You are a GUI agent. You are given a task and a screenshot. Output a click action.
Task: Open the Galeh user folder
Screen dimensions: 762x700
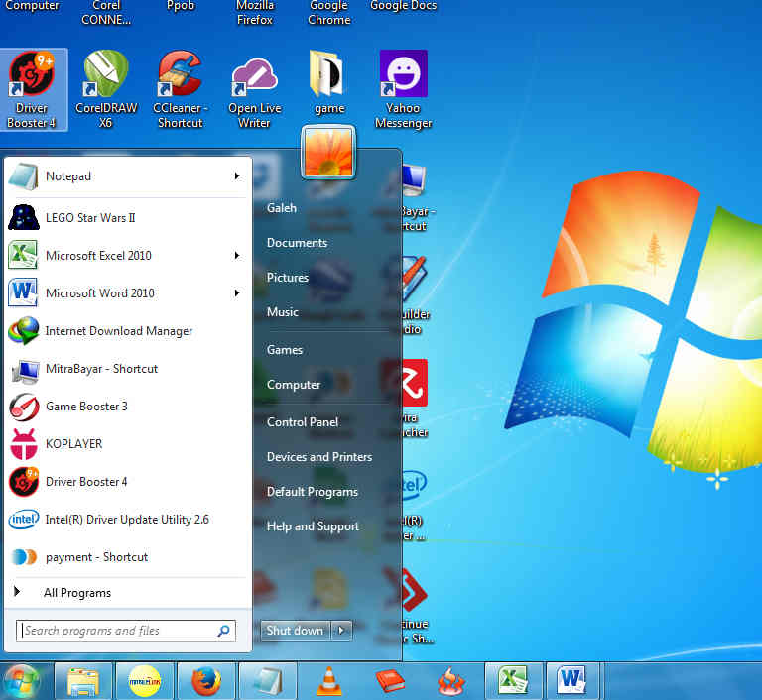click(x=282, y=208)
